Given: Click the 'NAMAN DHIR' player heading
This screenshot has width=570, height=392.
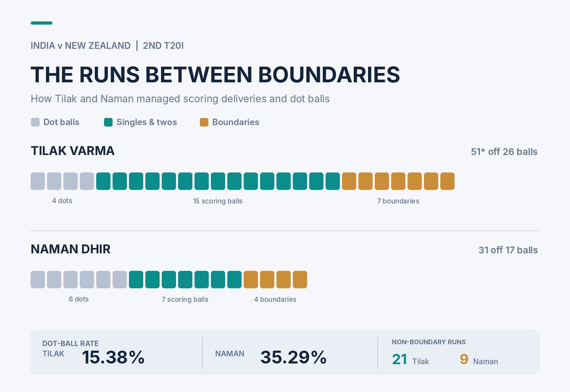Looking at the screenshot, I should pyautogui.click(x=71, y=249).
